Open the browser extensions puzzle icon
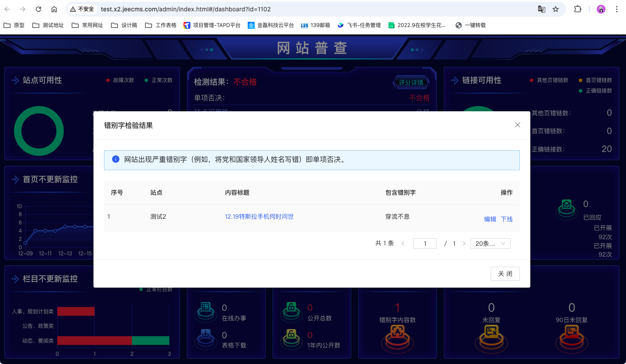 [x=578, y=9]
